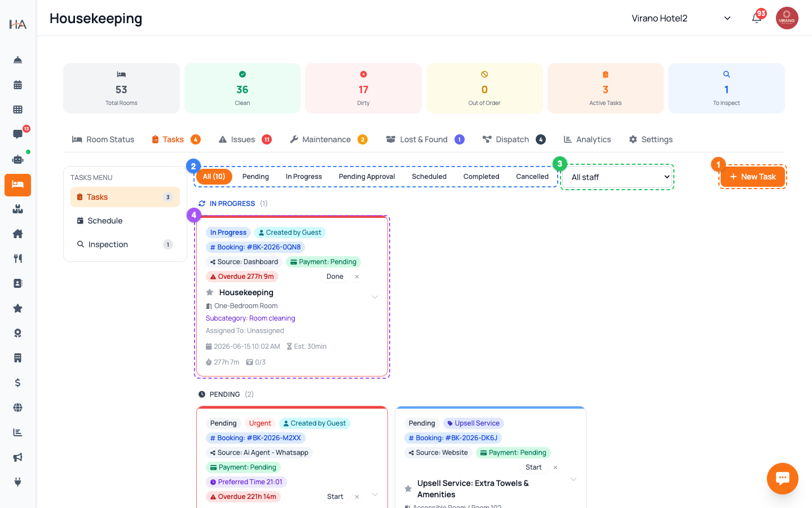The image size is (812, 508).
Task: Expand the Upsell Service card chevron
Action: tap(573, 479)
